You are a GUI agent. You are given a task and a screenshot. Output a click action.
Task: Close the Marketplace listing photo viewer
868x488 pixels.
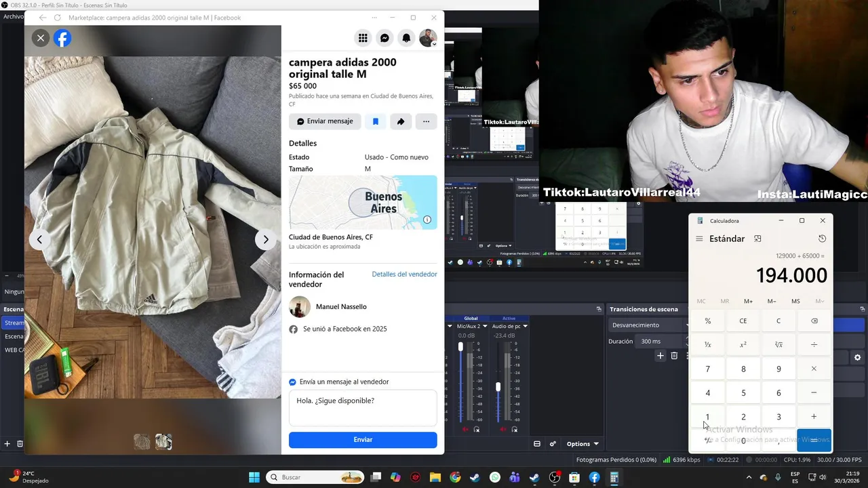(41, 39)
